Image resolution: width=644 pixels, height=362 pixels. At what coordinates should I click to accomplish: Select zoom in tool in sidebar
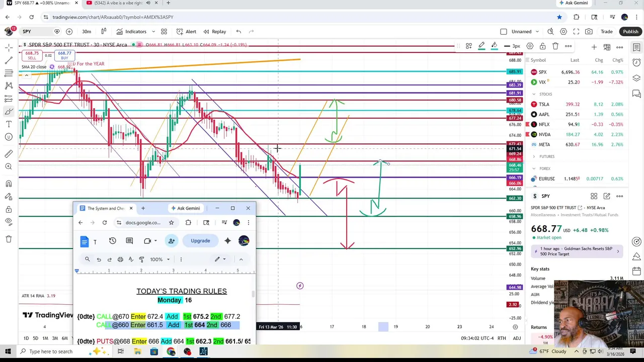point(9,166)
